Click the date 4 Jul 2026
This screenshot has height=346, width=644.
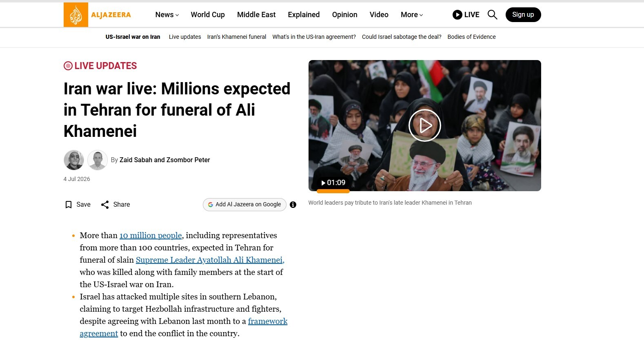(77, 179)
